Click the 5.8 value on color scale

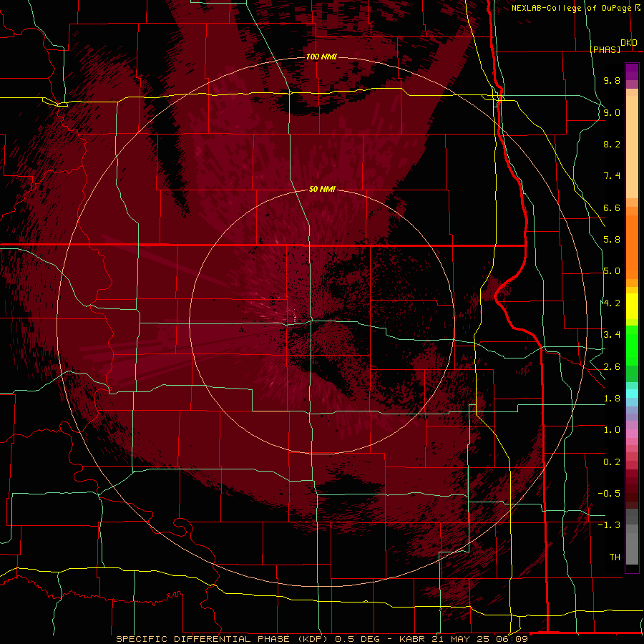click(x=612, y=240)
